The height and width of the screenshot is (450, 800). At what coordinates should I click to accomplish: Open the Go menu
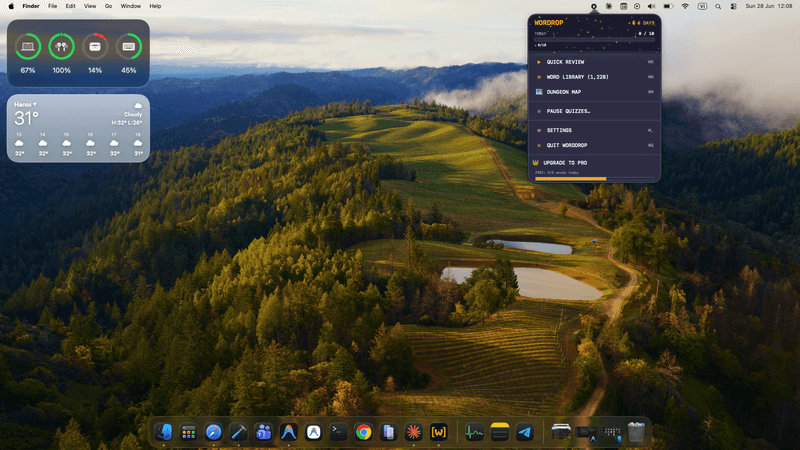[108, 6]
